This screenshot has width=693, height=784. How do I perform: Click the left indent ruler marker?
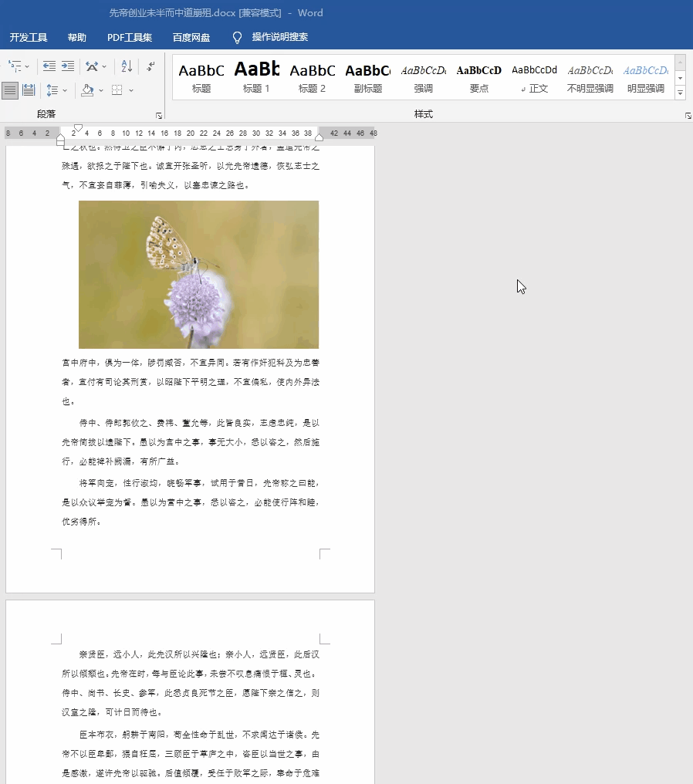coord(60,140)
